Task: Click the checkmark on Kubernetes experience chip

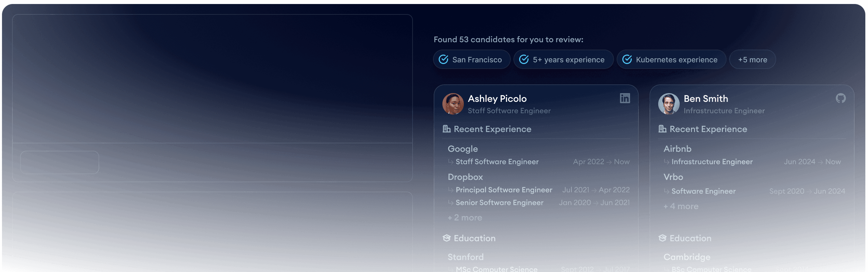Action: [x=627, y=60]
